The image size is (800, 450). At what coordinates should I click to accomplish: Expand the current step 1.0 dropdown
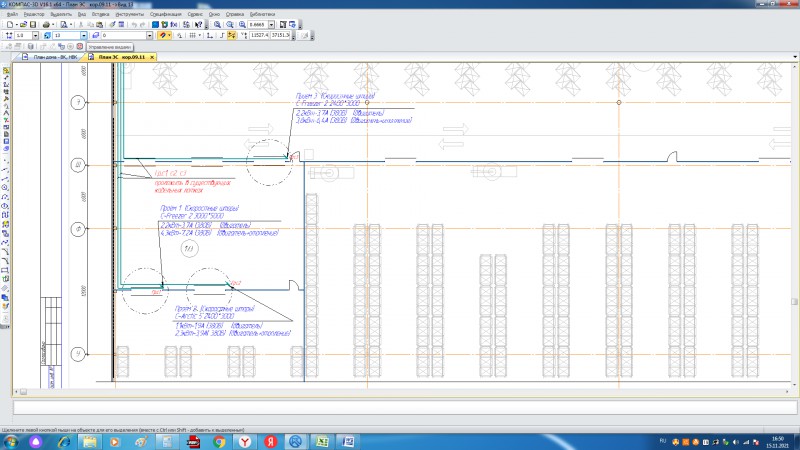click(35, 35)
